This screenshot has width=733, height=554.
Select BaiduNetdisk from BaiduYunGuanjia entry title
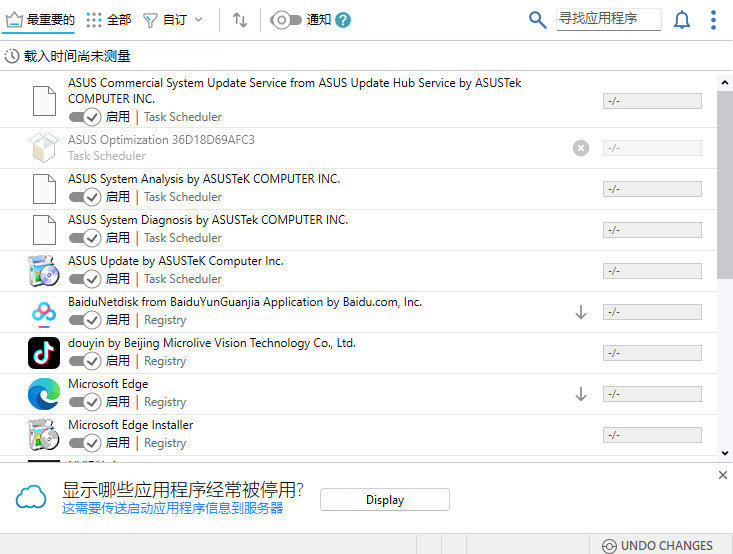pyautogui.click(x=245, y=302)
